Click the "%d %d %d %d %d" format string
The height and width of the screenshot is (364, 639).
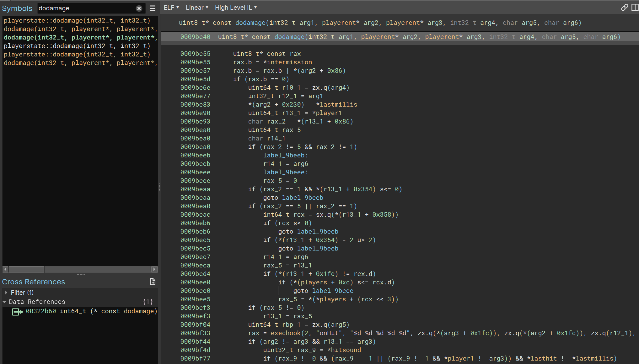point(380,333)
